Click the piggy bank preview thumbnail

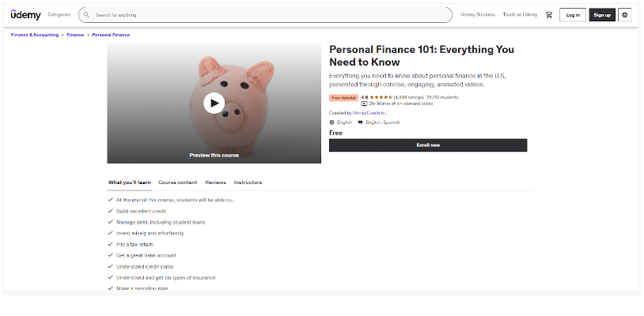pos(214,103)
